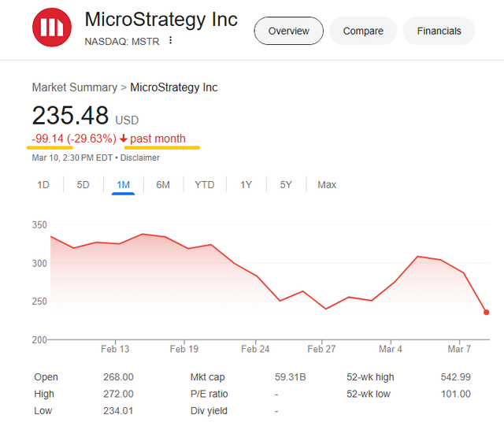Click the P/E ratio label

[209, 394]
